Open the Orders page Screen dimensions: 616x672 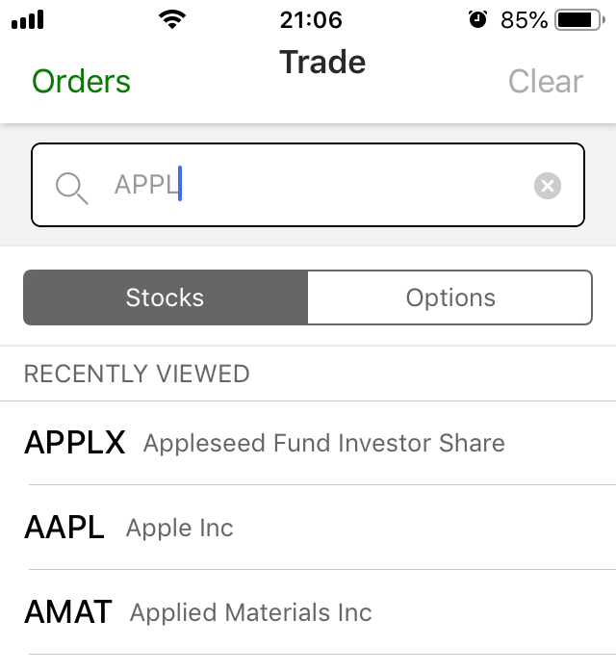click(81, 82)
